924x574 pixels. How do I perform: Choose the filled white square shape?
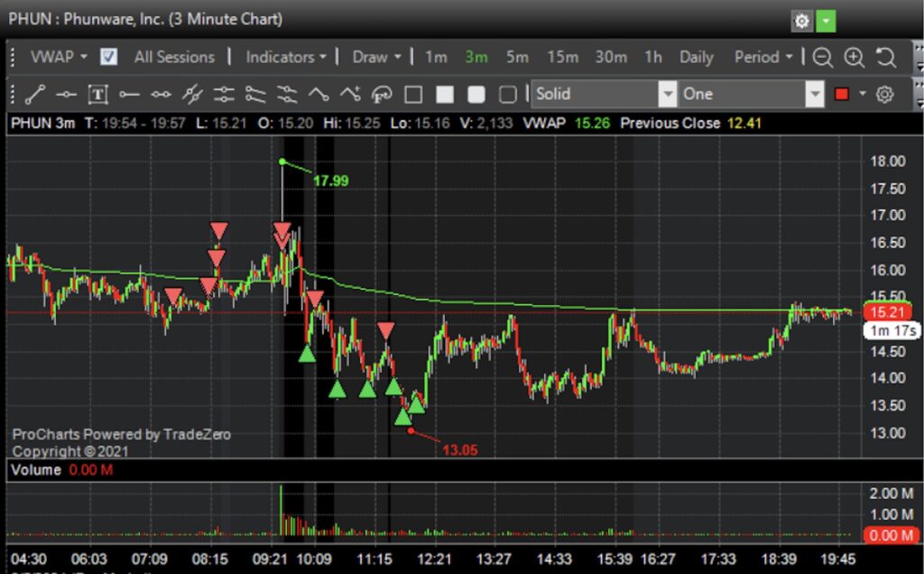(x=445, y=94)
